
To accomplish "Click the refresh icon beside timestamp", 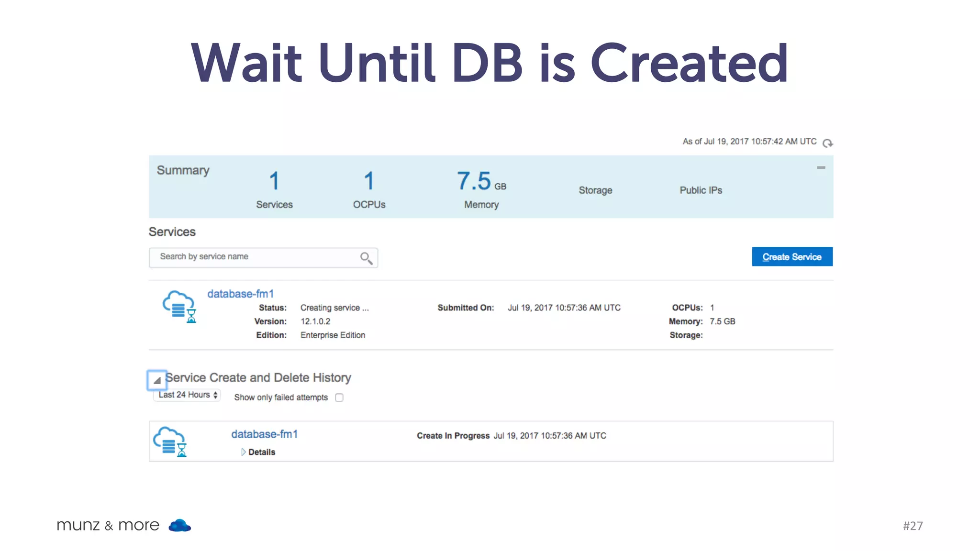I will 827,143.
